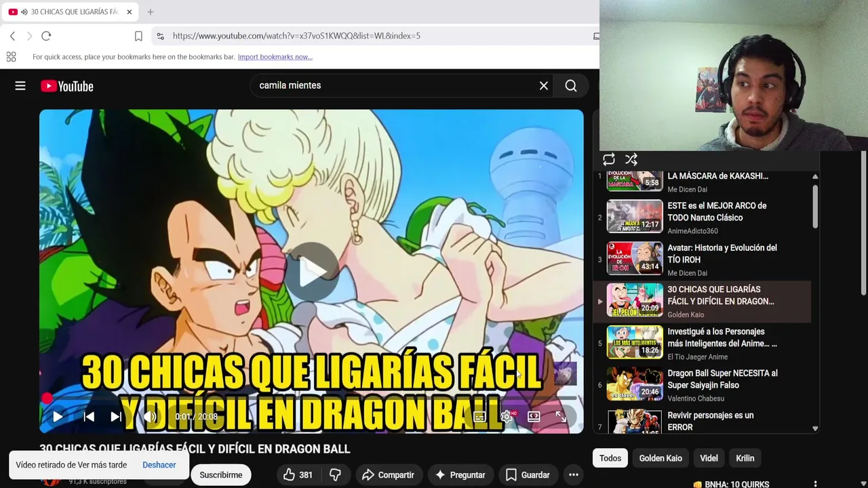This screenshot has height=488, width=868.
Task: Click the 'Suscribirme' button
Action: pyautogui.click(x=221, y=475)
